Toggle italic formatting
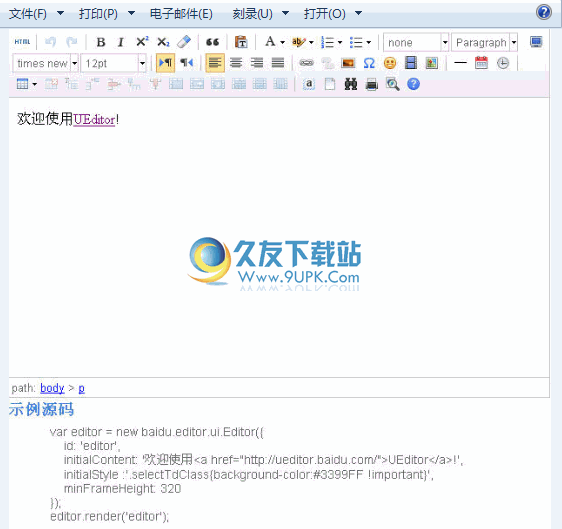The height and width of the screenshot is (529, 562). point(121,42)
